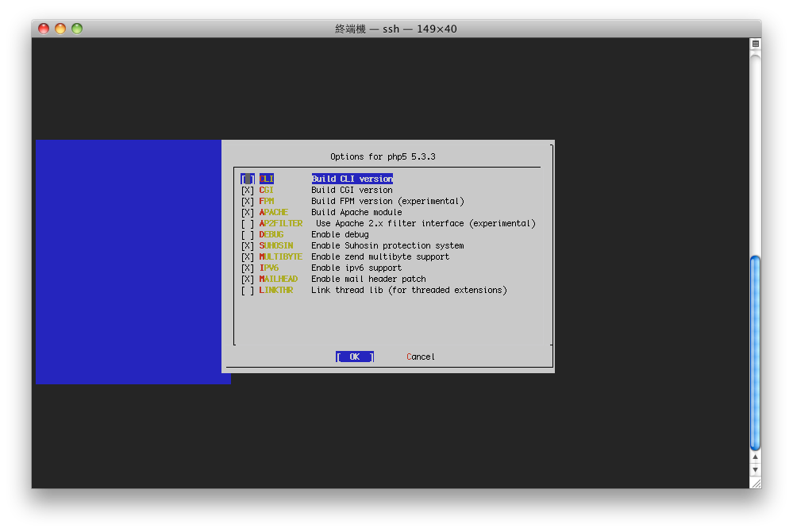Click the scrollbar down arrow
The height and width of the screenshot is (532, 793).
click(x=755, y=470)
